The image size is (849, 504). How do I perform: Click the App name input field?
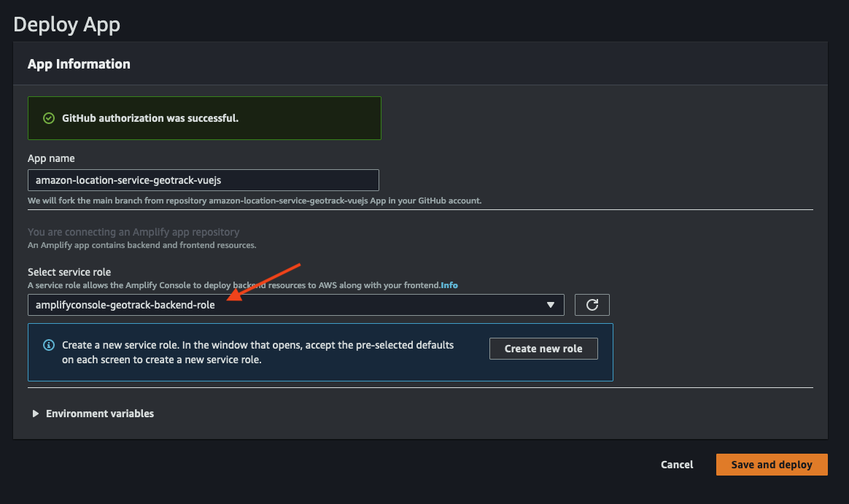(x=203, y=180)
